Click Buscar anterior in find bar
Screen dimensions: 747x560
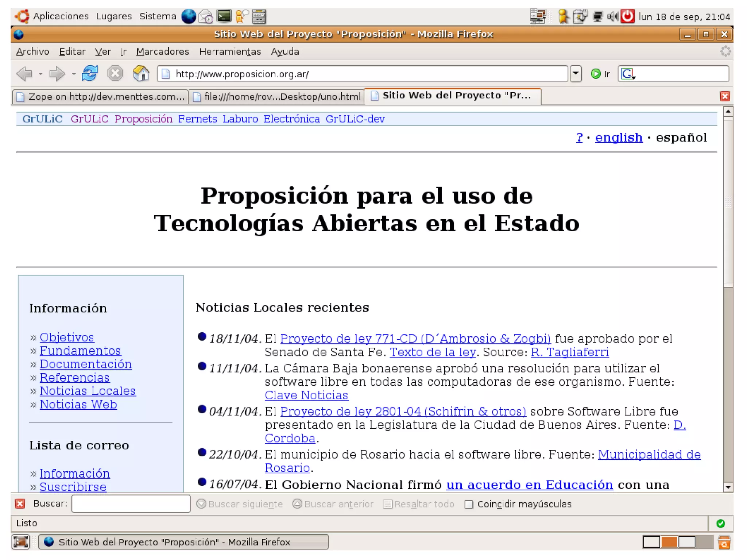coord(333,504)
